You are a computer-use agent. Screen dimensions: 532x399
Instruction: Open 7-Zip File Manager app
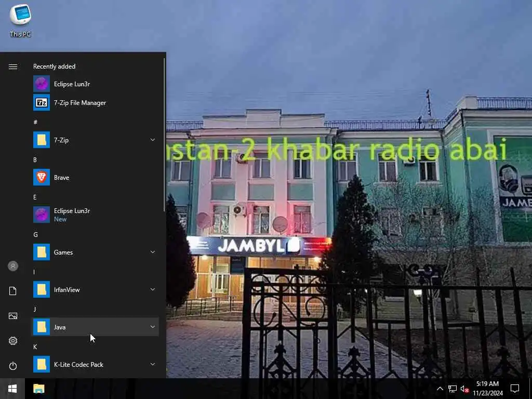pyautogui.click(x=95, y=102)
